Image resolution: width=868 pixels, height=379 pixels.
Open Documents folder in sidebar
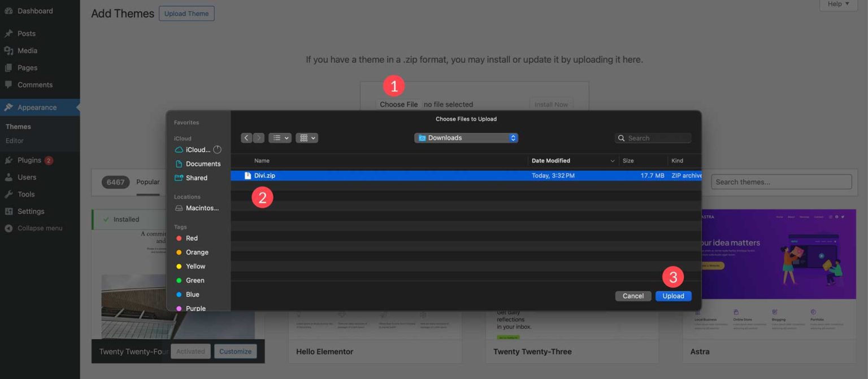click(202, 164)
